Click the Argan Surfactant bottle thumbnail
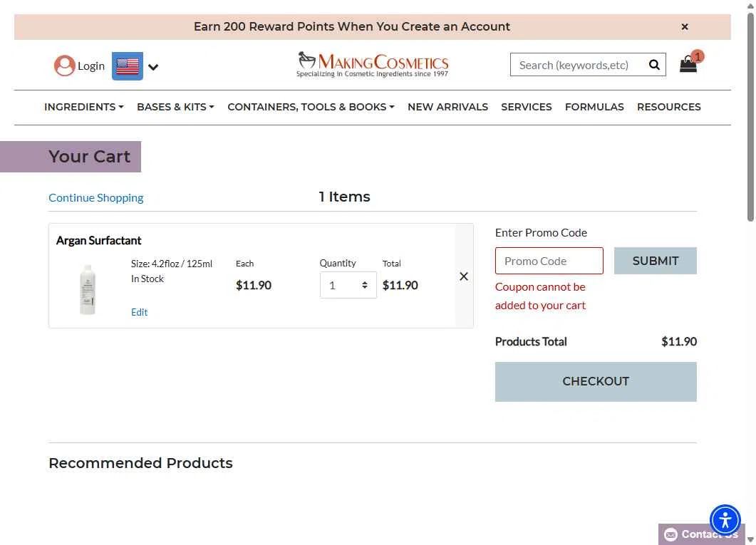This screenshot has width=756, height=545. click(x=87, y=289)
